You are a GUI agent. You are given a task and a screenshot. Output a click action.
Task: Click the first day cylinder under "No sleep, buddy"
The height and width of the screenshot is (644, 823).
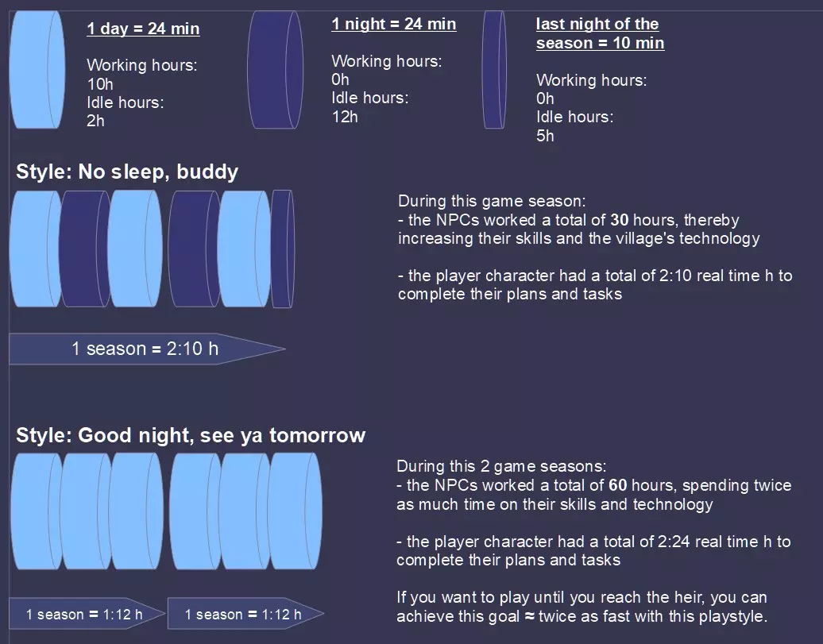click(x=33, y=249)
